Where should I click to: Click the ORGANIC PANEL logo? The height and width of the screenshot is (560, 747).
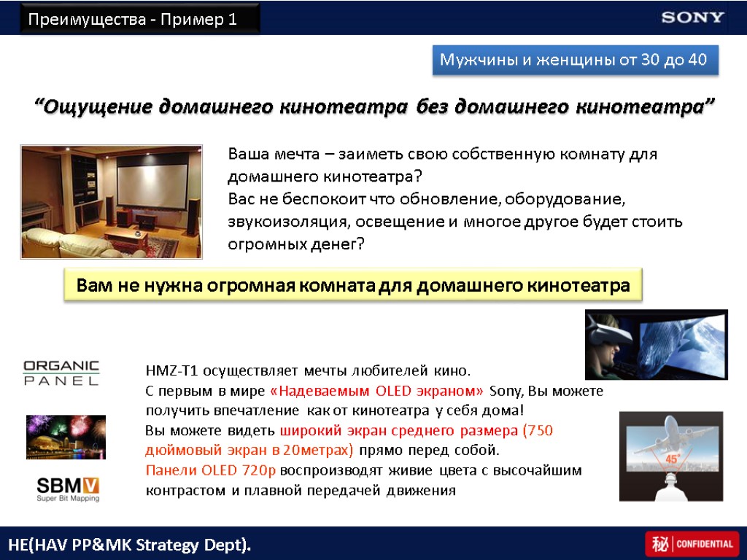(61, 373)
